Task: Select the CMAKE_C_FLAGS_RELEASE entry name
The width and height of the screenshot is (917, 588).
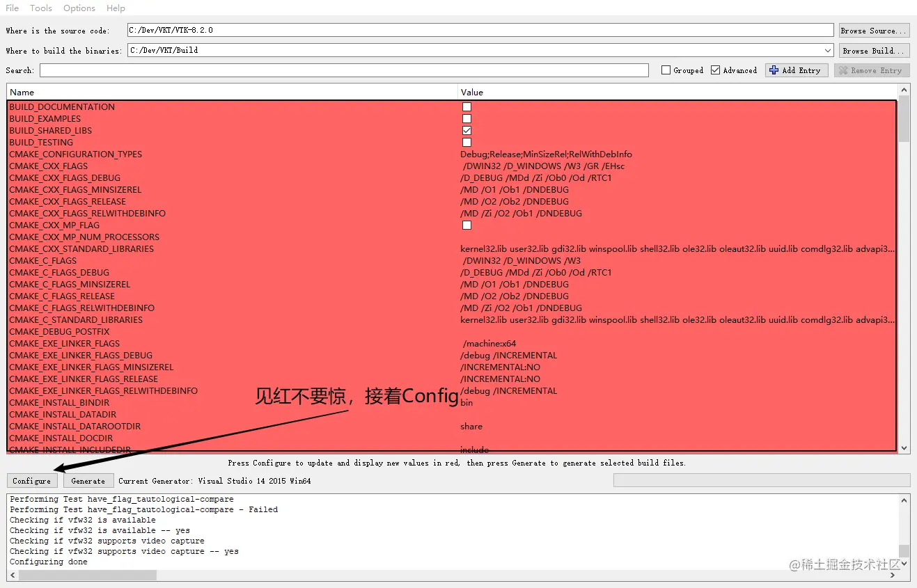Action: coord(62,296)
